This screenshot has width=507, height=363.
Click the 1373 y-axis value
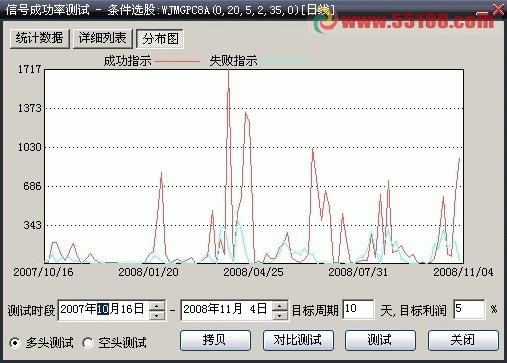29,108
